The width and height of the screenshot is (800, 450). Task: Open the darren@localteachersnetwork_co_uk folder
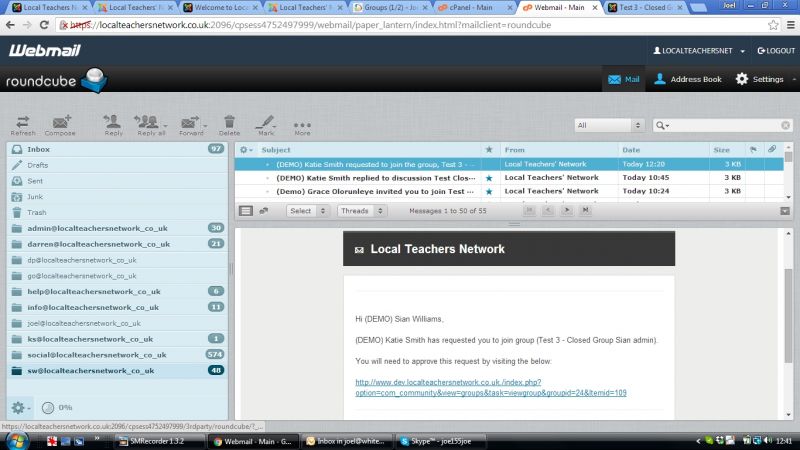[x=117, y=244]
